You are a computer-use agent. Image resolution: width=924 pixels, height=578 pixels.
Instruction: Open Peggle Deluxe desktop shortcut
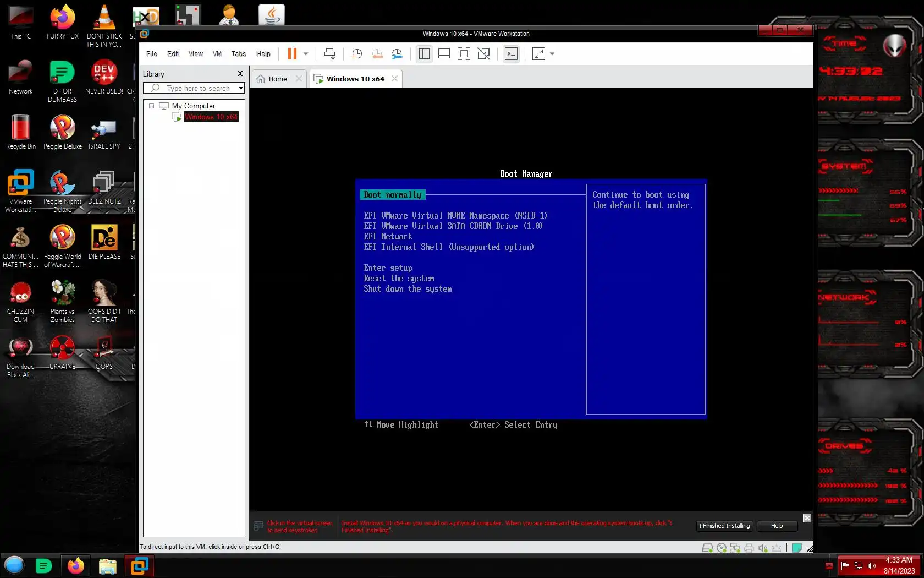[63, 132]
